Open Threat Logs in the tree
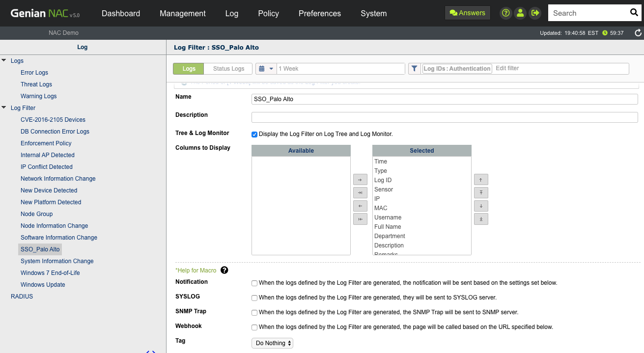The width and height of the screenshot is (644, 353). [x=36, y=84]
